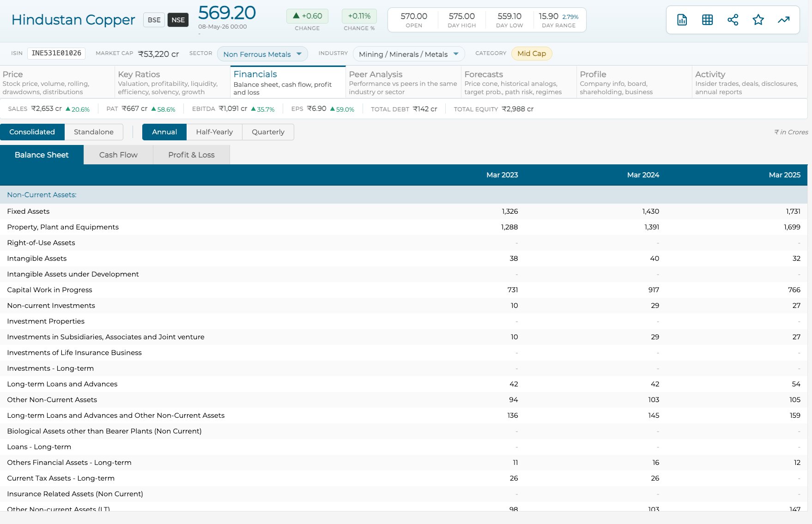Click the Investments - Long-term row label
The height and width of the screenshot is (524, 812).
tap(50, 368)
